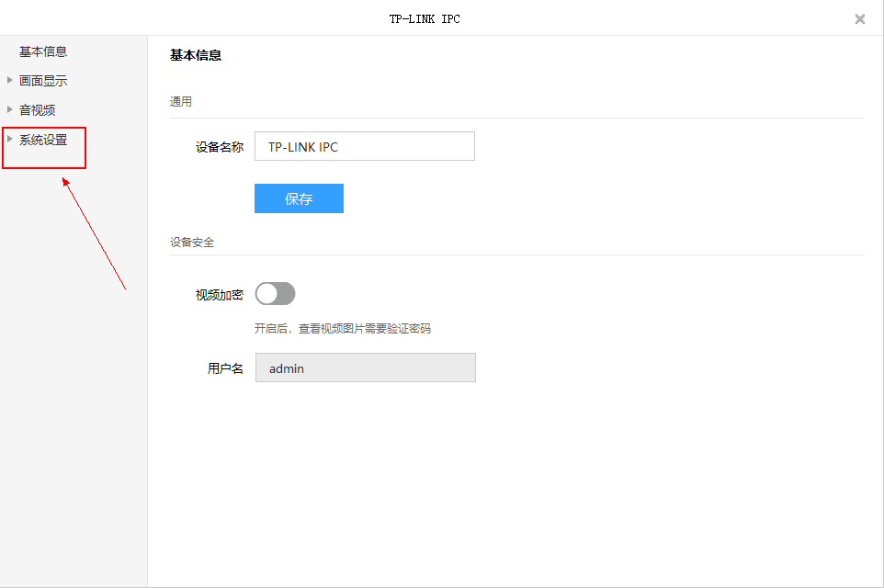Select 基本信息 in the left sidebar
The height and width of the screenshot is (588, 884).
pyautogui.click(x=43, y=51)
